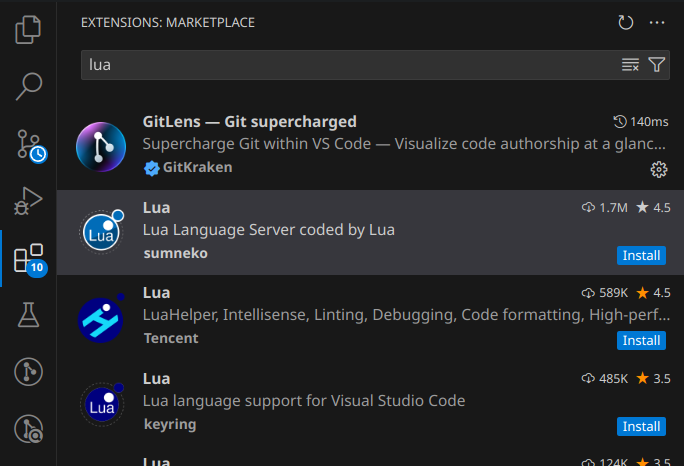Click the 4.5 rating of sumneko Lua
Screen dimensions: 684x466
point(653,208)
